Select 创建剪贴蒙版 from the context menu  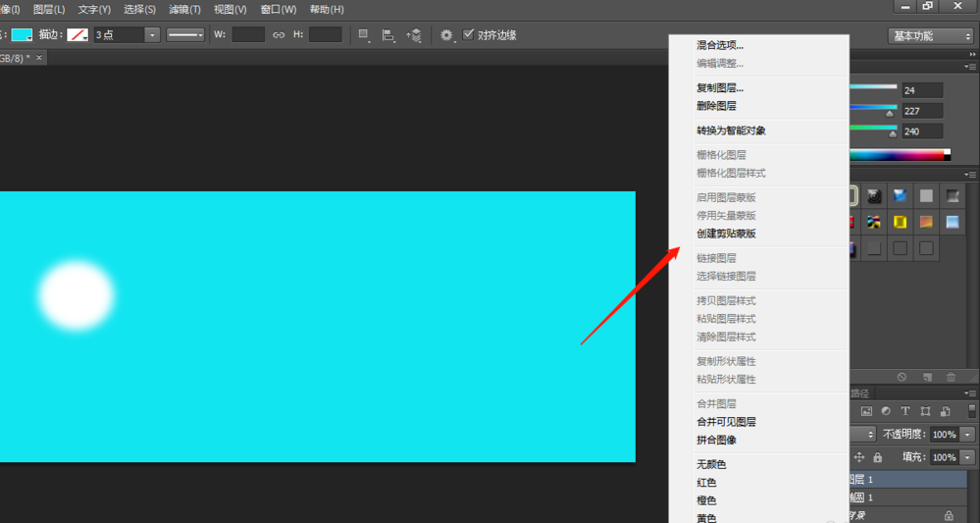tap(726, 234)
